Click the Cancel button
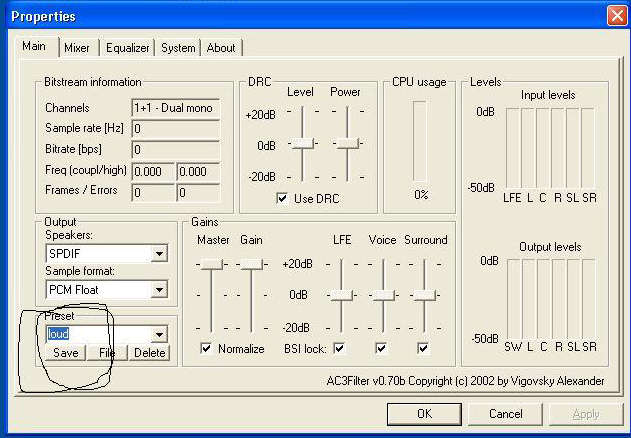631x438 pixels. point(505,413)
